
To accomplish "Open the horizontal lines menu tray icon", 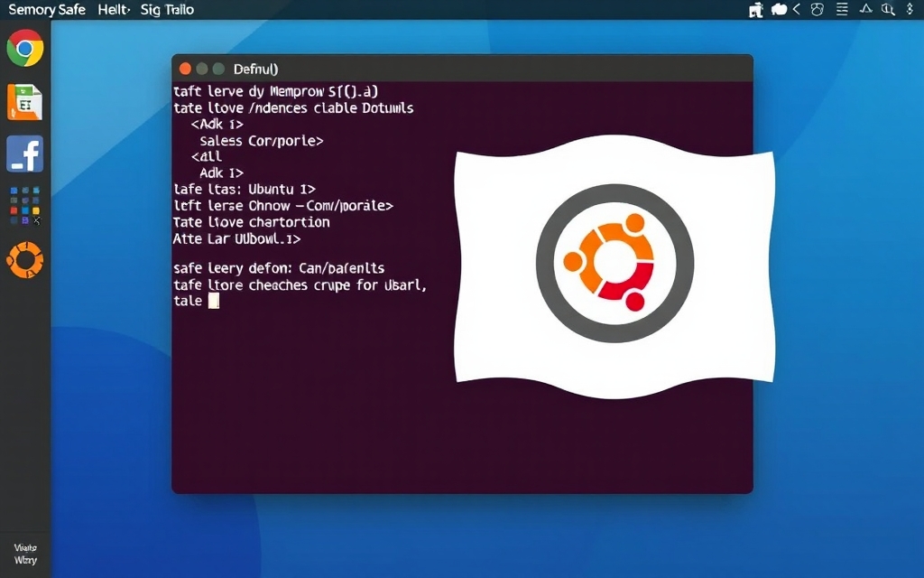I will pos(842,9).
